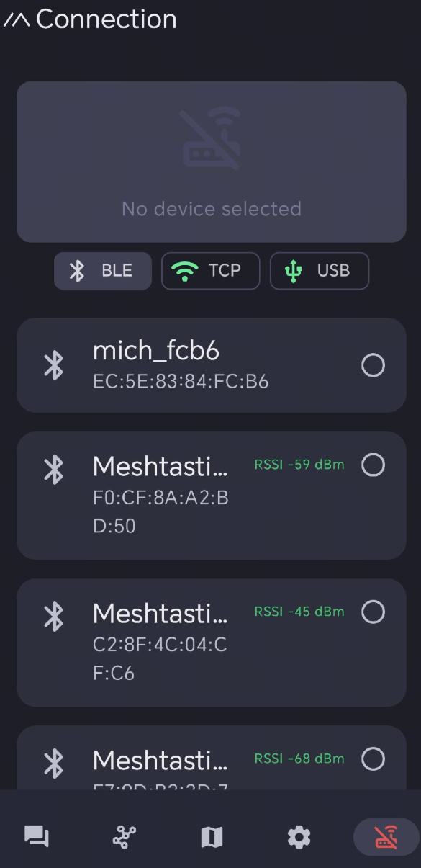Viewport: 421px width, 868px height.
Task: Select radio button for RSSI -68 dBm device
Action: click(x=373, y=759)
